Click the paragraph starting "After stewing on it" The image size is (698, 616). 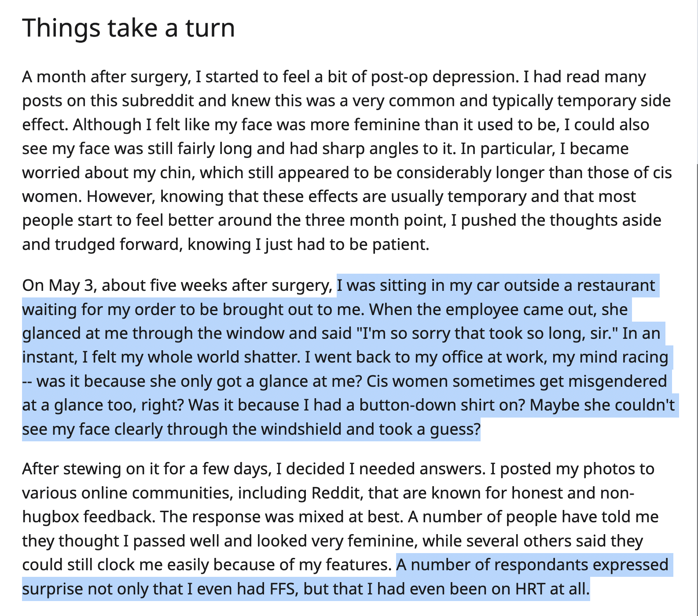point(347,528)
